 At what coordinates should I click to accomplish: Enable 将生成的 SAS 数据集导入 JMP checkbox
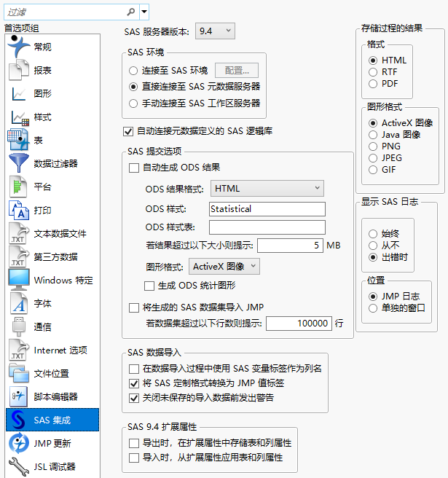coord(134,307)
